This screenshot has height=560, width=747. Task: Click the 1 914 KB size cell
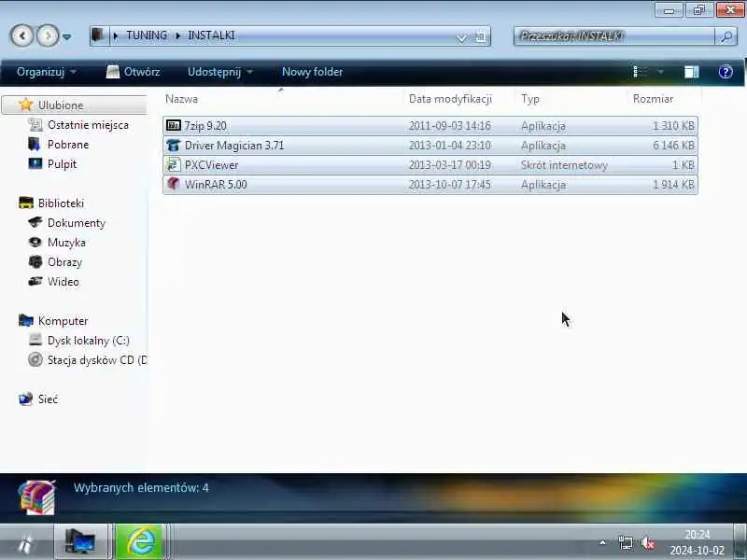point(673,185)
